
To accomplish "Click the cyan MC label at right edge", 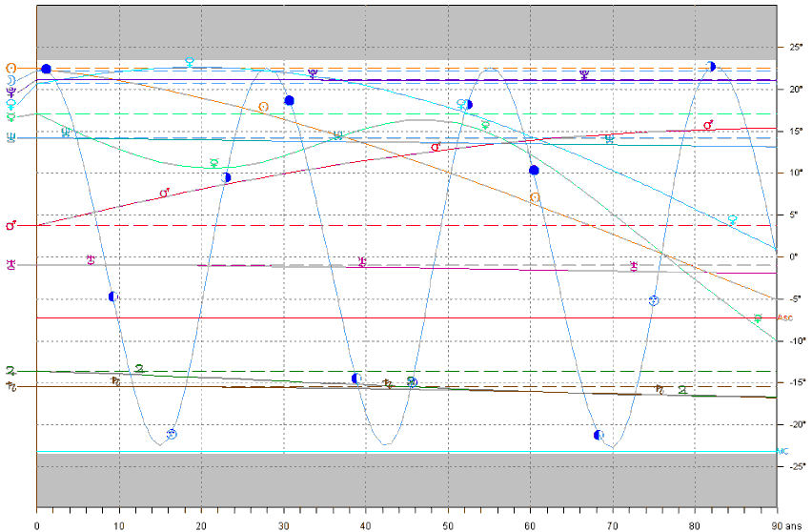I will point(783,452).
